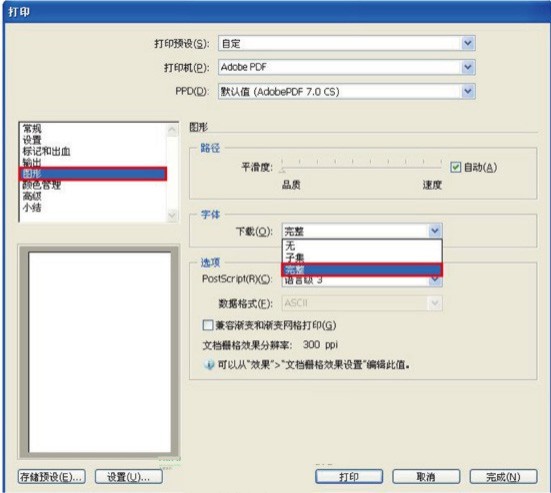Open the 打印预设 dropdown
551x493 pixels.
[x=468, y=43]
